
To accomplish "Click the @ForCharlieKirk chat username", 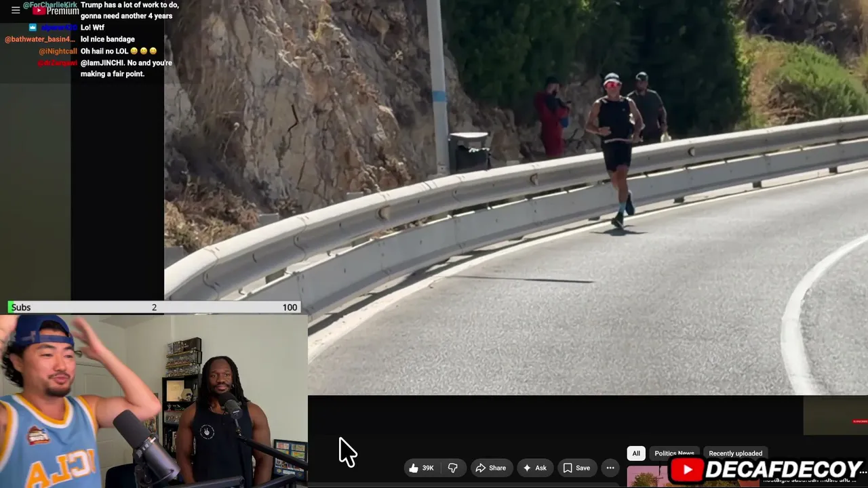I will pos(50,5).
